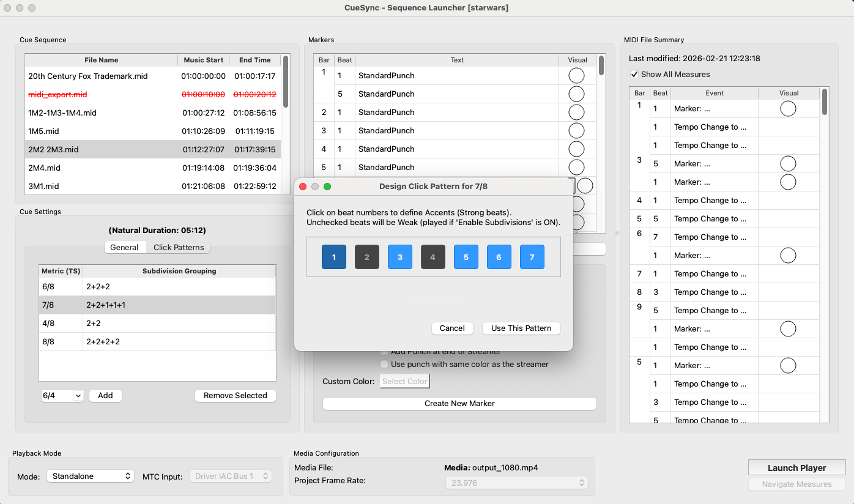Image resolution: width=854 pixels, height=504 pixels.
Task: Click Create New Marker button
Action: 459,404
